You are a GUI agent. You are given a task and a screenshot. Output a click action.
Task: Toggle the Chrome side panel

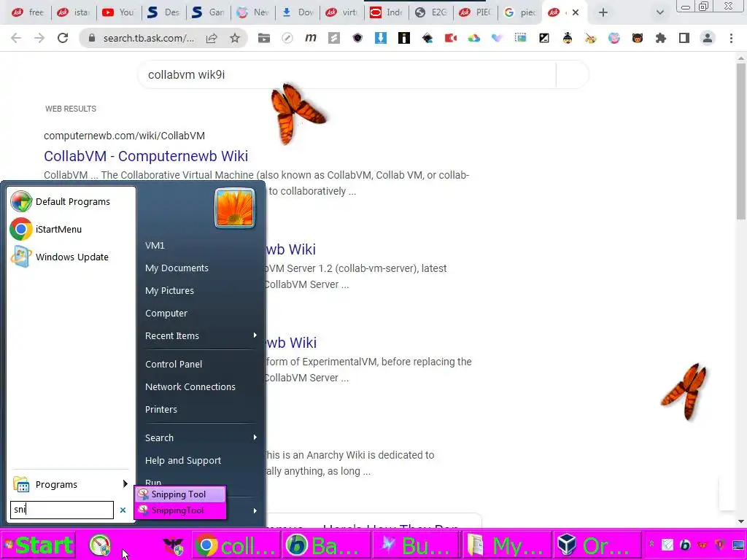(684, 38)
